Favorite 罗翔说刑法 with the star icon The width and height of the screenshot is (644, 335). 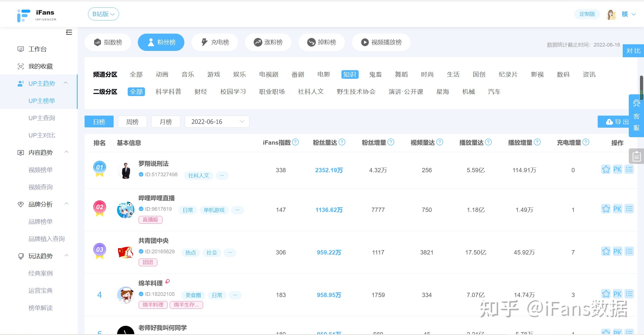click(x=606, y=169)
